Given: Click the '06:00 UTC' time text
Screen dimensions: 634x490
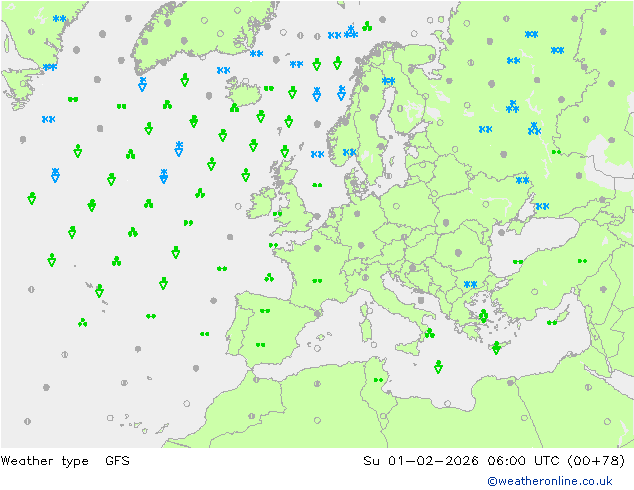Looking at the screenshot, I should [523, 461].
